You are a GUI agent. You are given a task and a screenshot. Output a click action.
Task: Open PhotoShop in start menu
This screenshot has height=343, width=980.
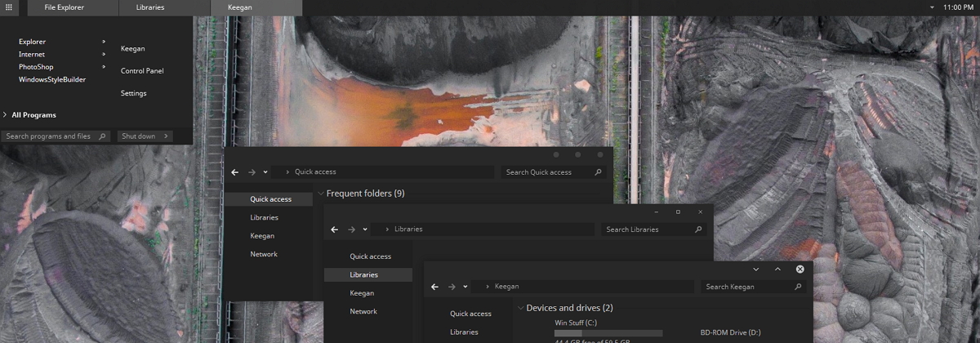36,67
